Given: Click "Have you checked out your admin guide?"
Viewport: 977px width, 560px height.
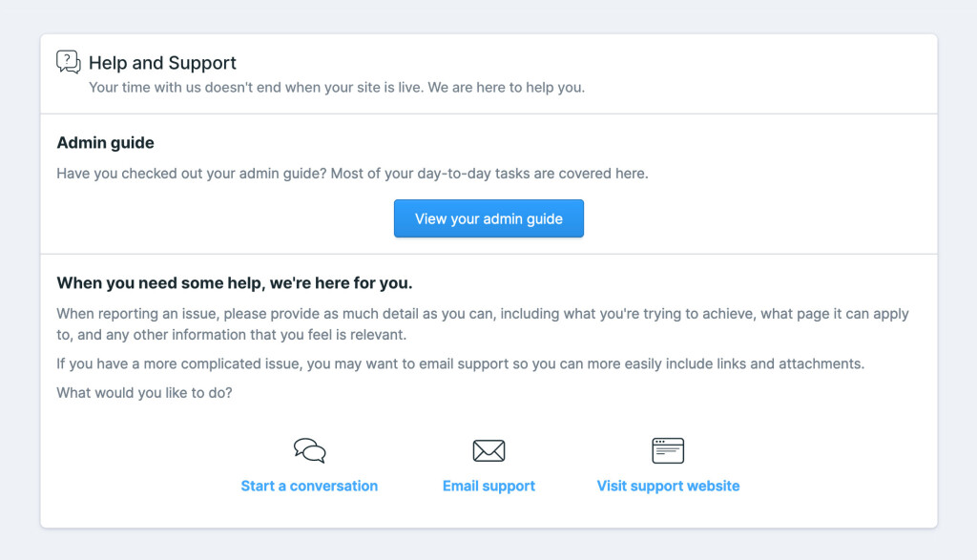Looking at the screenshot, I should click(x=191, y=174).
